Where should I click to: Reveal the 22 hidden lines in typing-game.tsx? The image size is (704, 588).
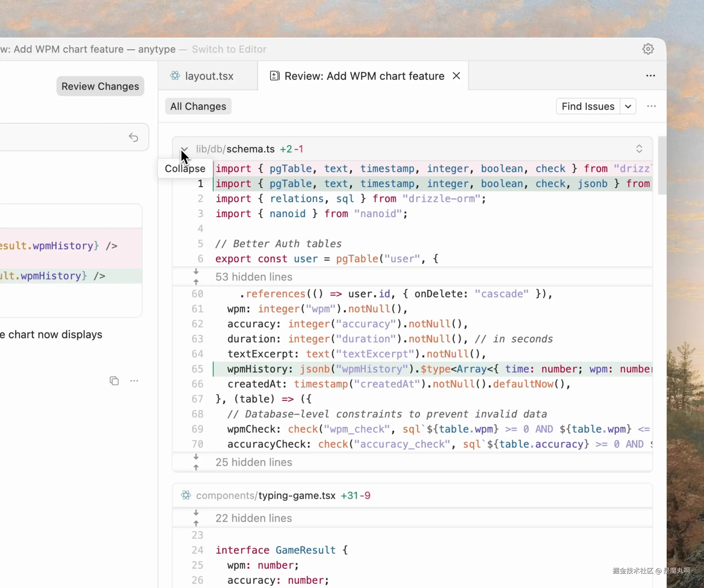253,518
